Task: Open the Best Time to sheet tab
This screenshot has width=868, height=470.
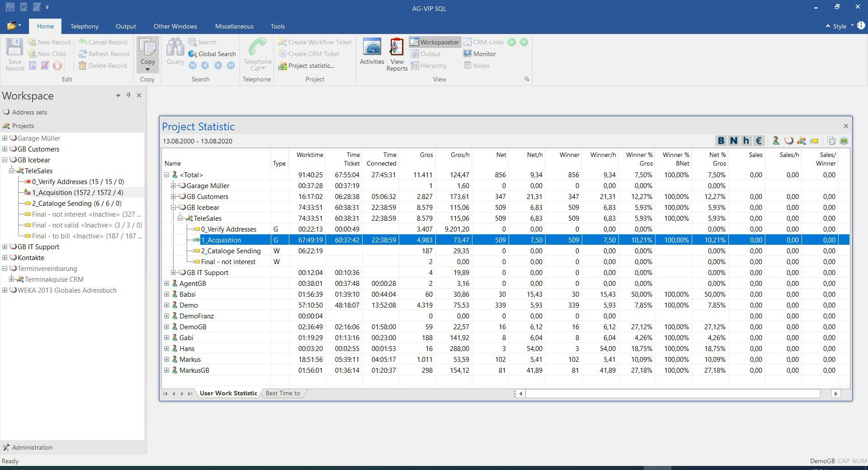Action: (x=283, y=394)
